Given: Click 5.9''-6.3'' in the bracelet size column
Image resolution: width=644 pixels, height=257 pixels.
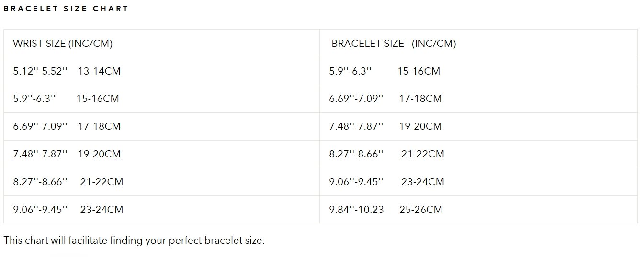Looking at the screenshot, I should pos(350,71).
